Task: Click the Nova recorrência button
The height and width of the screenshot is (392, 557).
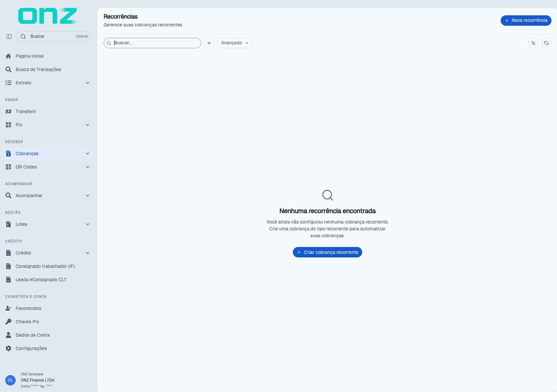Action: (526, 21)
